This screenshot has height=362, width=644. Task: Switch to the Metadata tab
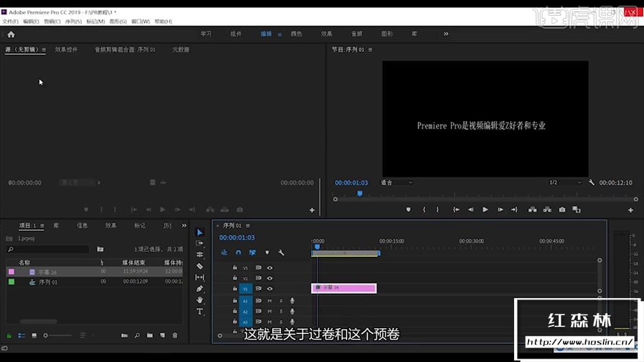pos(181,49)
